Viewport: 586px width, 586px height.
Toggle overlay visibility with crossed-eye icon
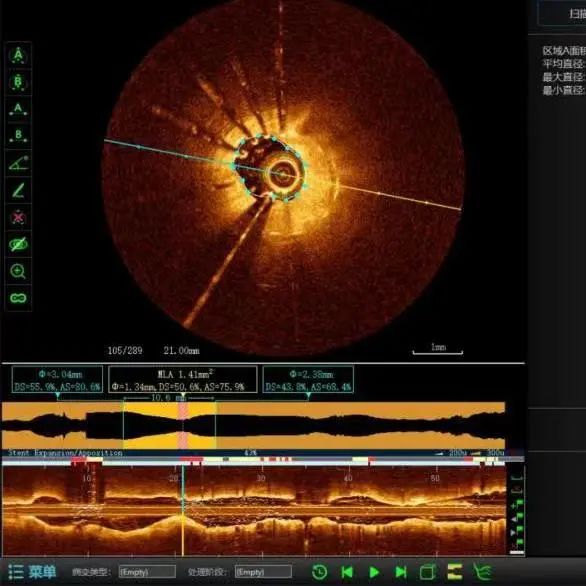tap(18, 244)
